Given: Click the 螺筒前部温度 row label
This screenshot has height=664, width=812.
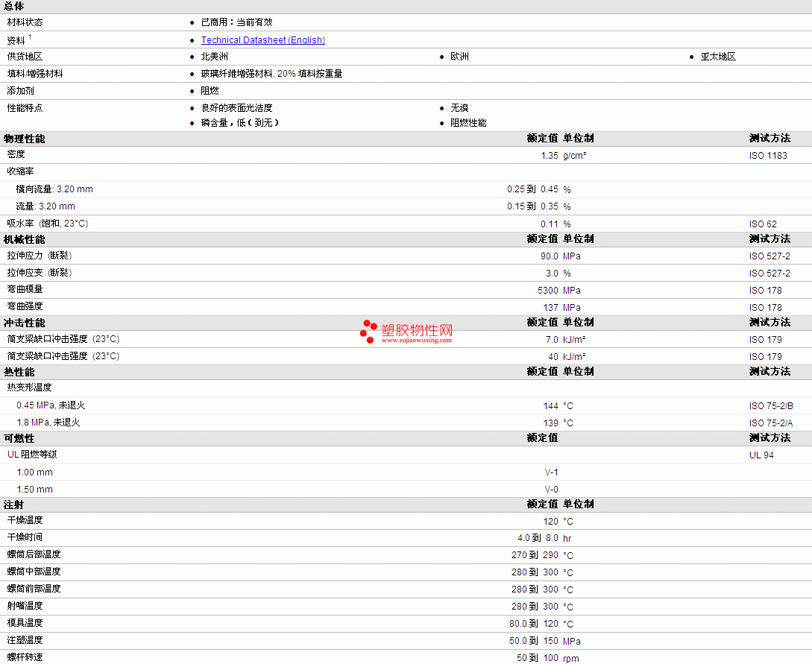Looking at the screenshot, I should pos(34,589).
